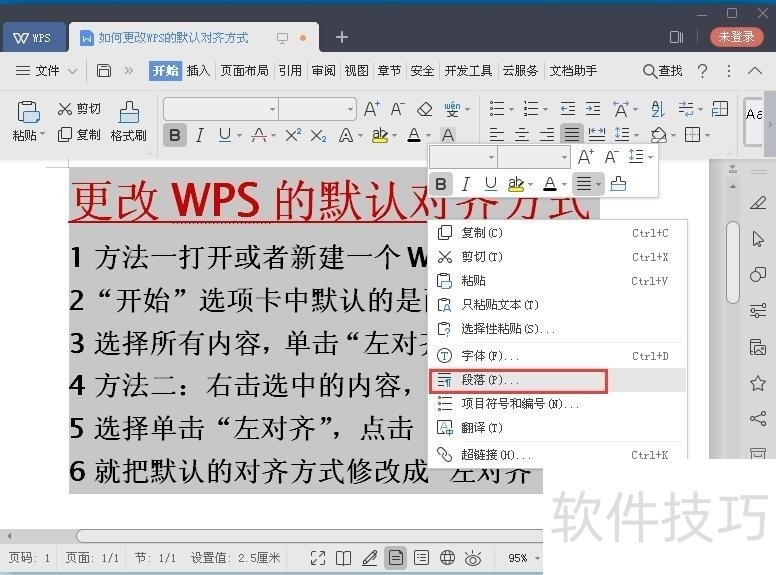Image resolution: width=776 pixels, height=575 pixels.
Task: Click the sort icon in ribbon
Action: click(x=657, y=109)
